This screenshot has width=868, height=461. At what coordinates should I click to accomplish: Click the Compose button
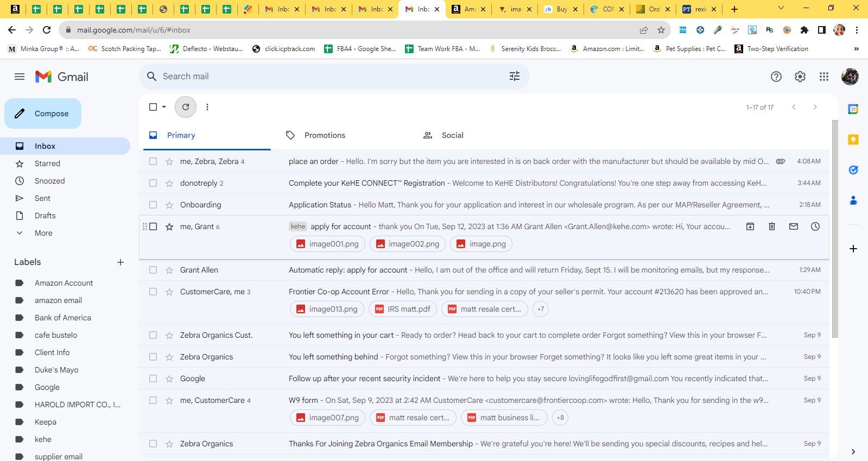[x=43, y=113]
